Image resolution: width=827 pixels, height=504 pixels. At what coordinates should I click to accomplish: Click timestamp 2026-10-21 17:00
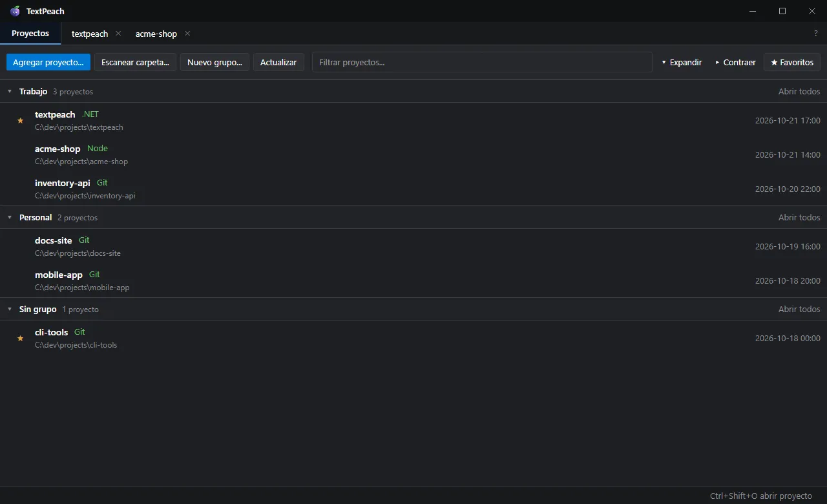[788, 121]
